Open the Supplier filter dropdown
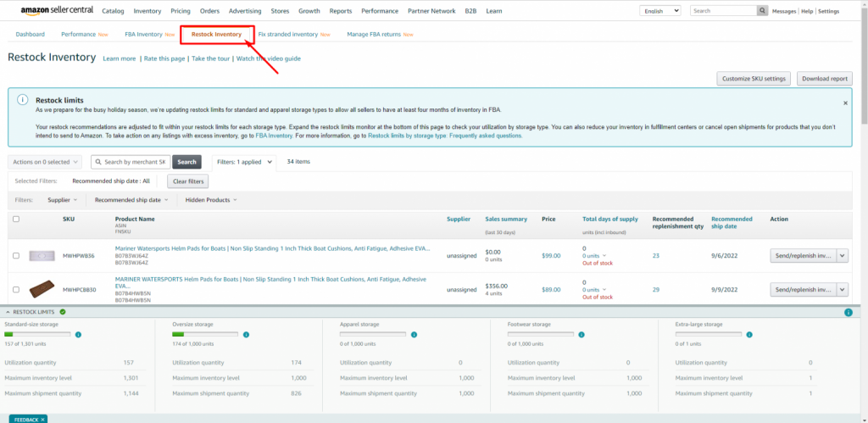 point(62,200)
